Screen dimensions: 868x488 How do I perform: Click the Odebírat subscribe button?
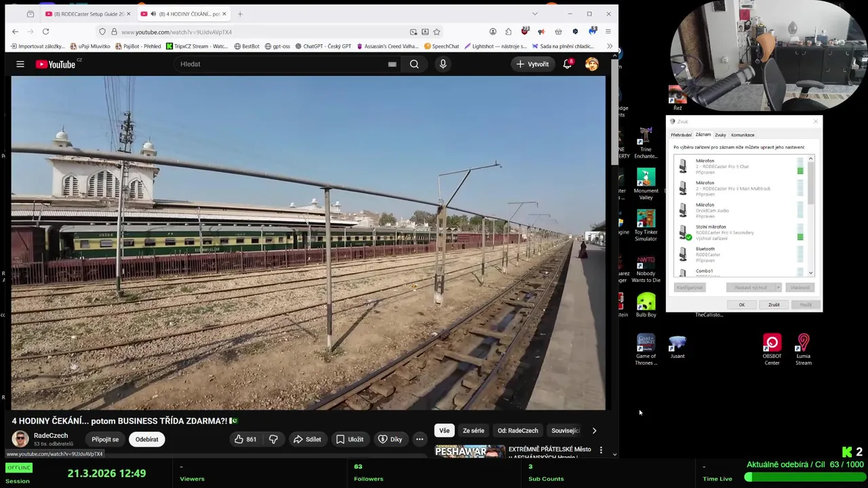(x=146, y=439)
